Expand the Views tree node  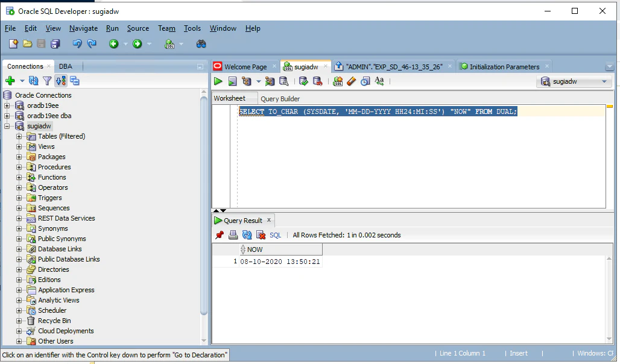pos(19,146)
